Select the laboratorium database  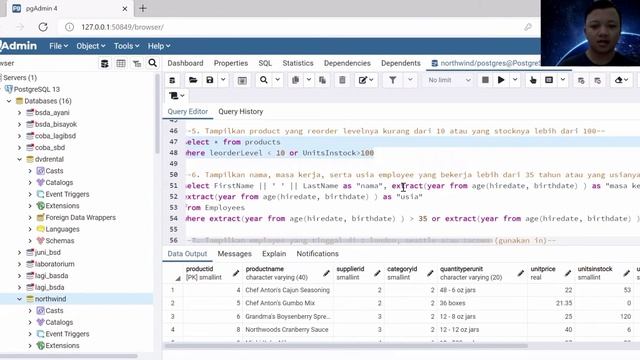pos(54,264)
